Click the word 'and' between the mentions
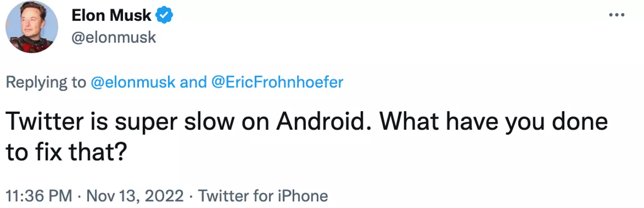 pos(193,83)
